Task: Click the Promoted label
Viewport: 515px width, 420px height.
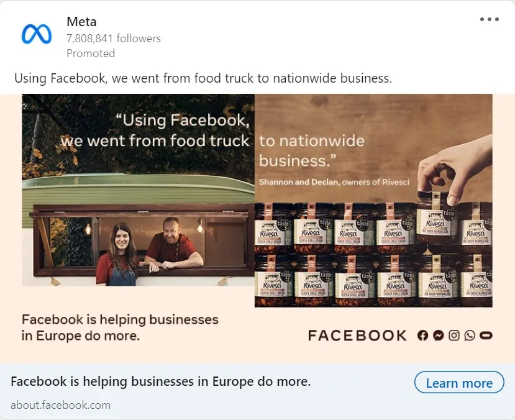Action: pyautogui.click(x=91, y=53)
